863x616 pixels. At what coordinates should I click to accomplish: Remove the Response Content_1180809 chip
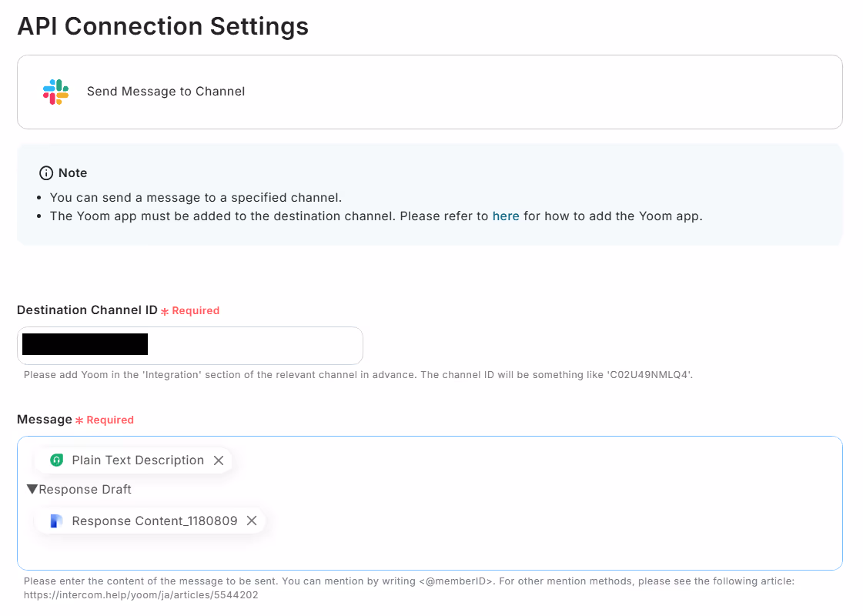point(252,521)
